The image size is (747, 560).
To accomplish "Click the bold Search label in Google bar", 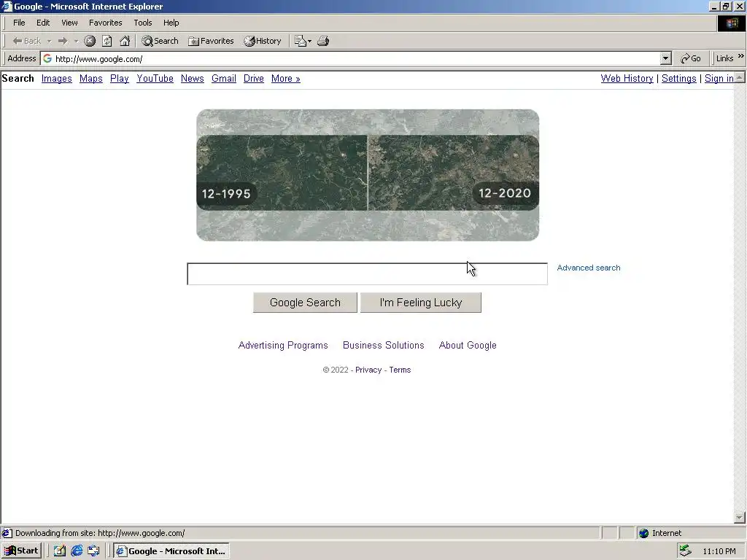I will click(x=18, y=79).
